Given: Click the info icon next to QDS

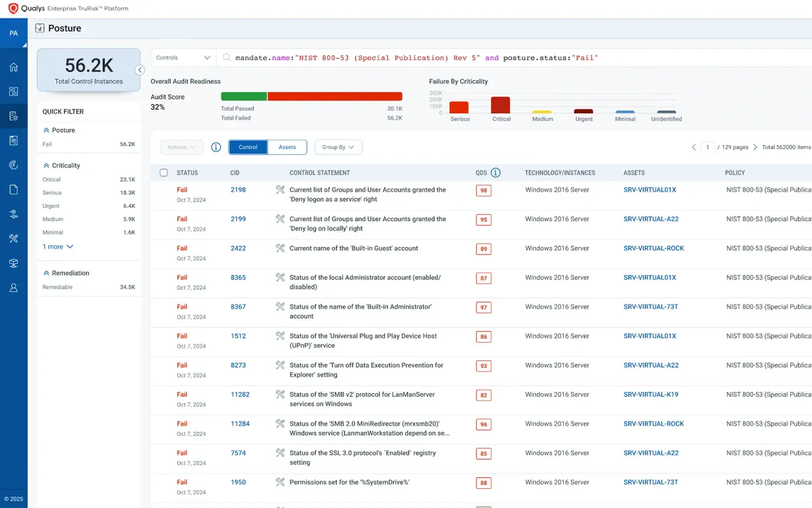Looking at the screenshot, I should point(495,172).
